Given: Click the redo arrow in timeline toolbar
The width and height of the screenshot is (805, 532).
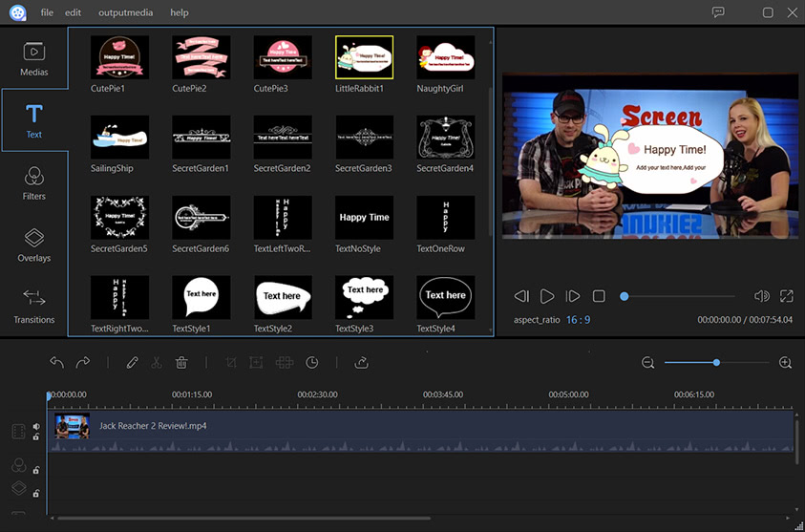Looking at the screenshot, I should pyautogui.click(x=83, y=363).
